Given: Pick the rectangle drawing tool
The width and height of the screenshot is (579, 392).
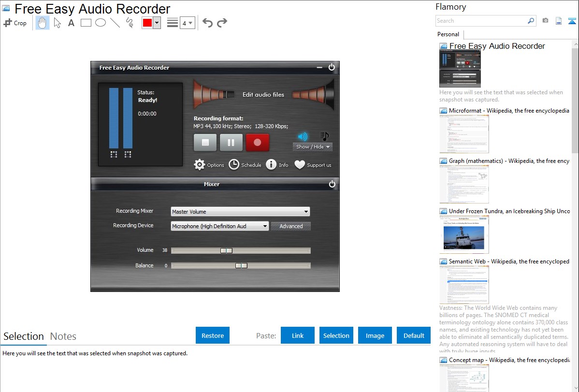Looking at the screenshot, I should [x=86, y=23].
